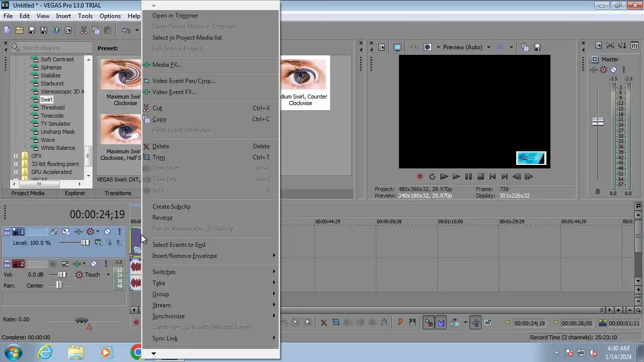Viewport: 644px width, 362px height.
Task: Click the Save icon in the main toolbar
Action: pyautogui.click(x=31, y=30)
